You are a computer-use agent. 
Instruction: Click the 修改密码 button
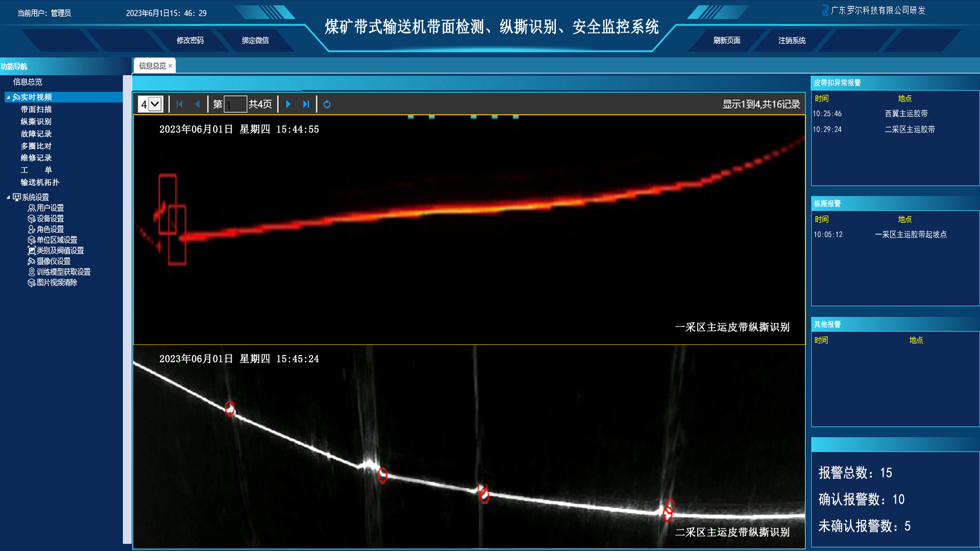point(190,40)
